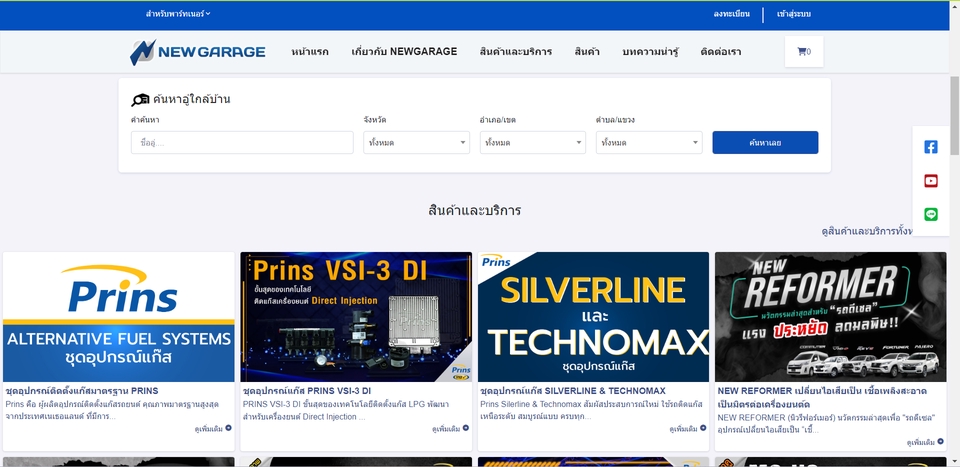Open the YouTube sidebar icon

(x=931, y=181)
